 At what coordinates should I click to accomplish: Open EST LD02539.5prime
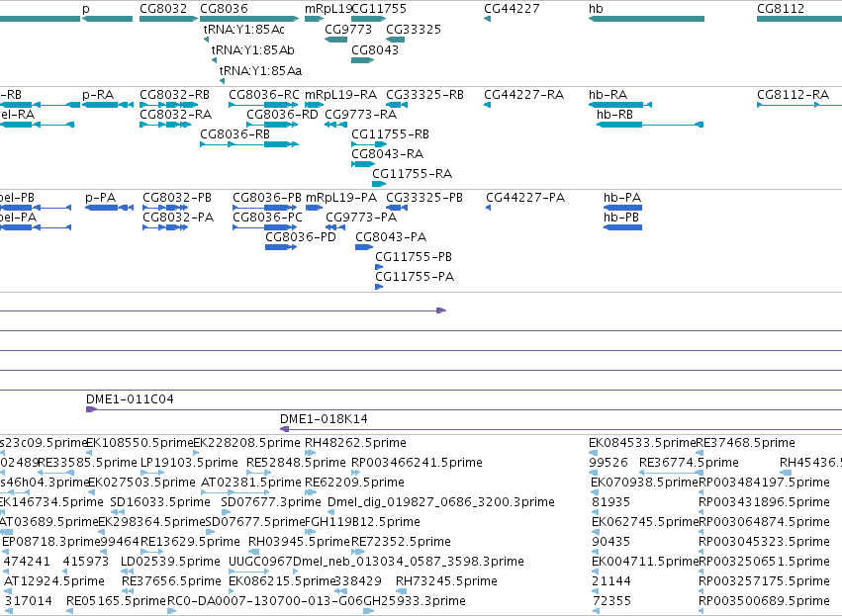pyautogui.click(x=170, y=562)
